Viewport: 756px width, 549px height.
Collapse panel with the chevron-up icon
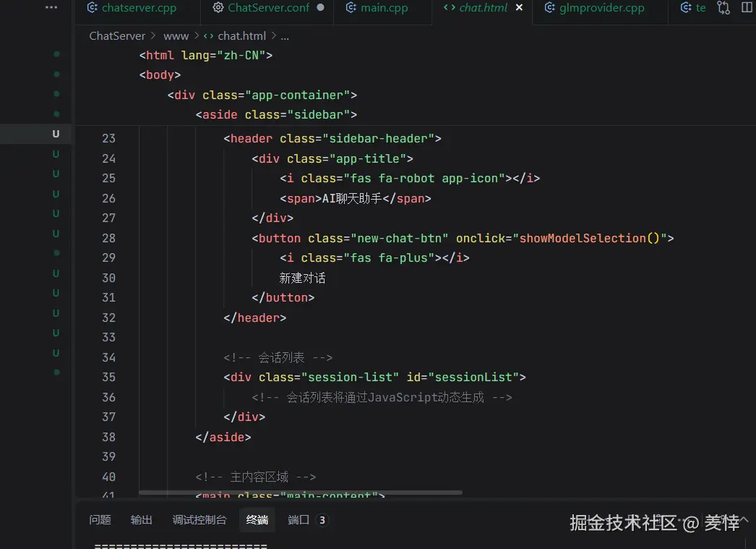[744, 520]
